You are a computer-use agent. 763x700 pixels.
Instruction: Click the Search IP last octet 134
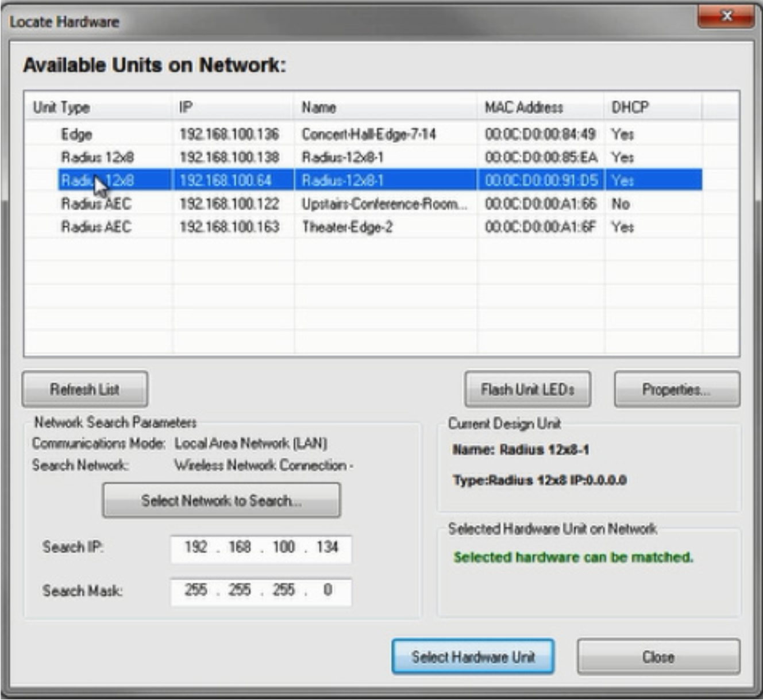327,547
